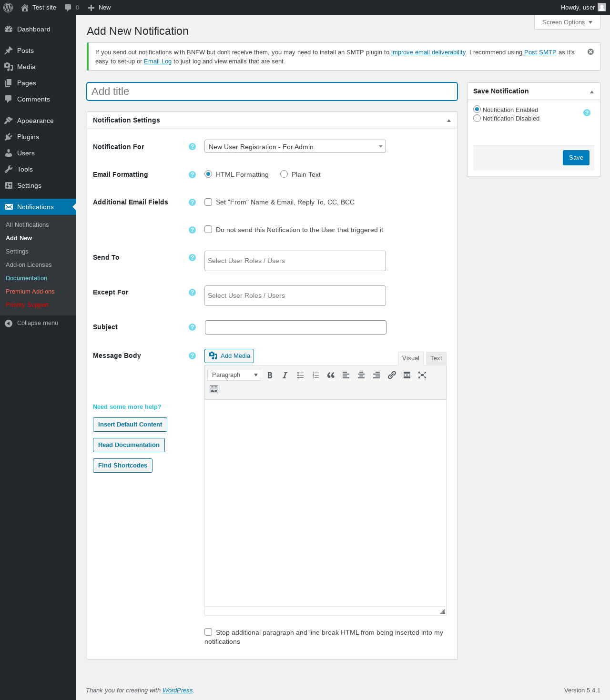Align text center in editor

tap(361, 375)
